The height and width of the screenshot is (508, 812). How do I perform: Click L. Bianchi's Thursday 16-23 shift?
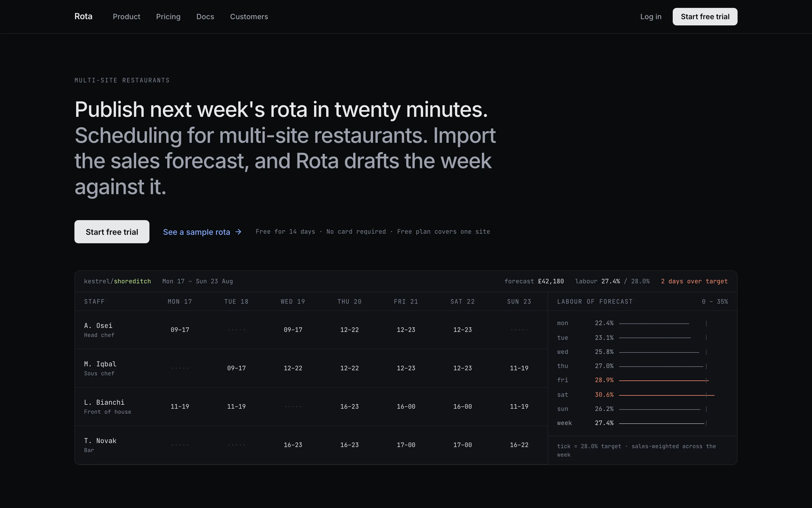(349, 406)
